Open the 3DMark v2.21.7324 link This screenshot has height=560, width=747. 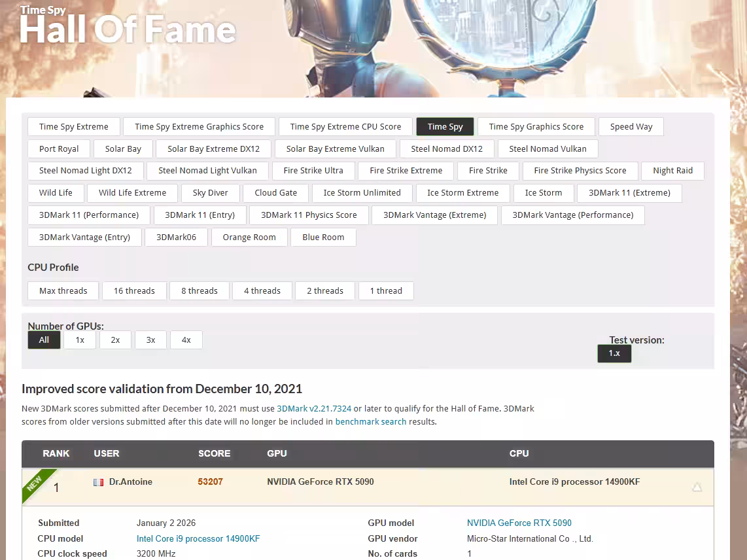pos(314,409)
